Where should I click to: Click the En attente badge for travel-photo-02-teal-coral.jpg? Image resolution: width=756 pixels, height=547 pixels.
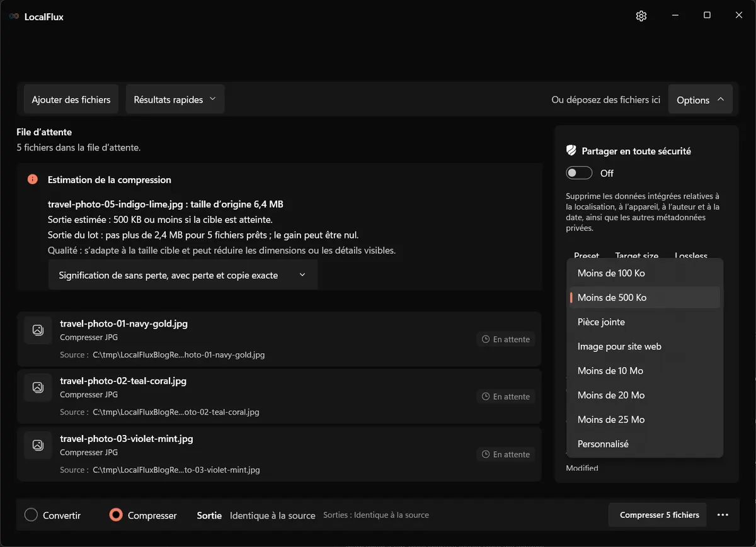506,397
